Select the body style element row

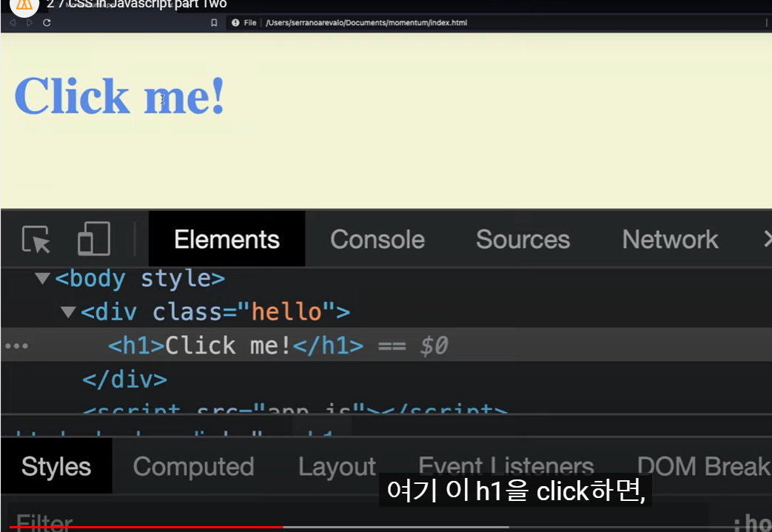[140, 278]
